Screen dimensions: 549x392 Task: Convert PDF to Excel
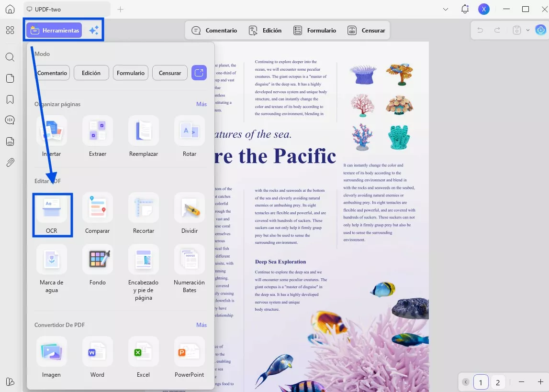(144, 358)
